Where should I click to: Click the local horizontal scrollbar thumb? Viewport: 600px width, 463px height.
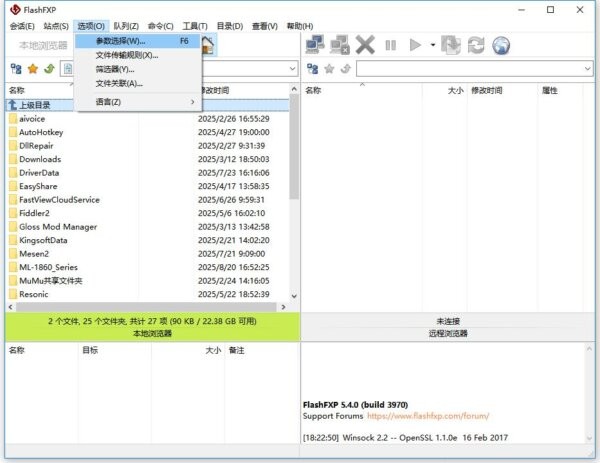click(x=146, y=307)
